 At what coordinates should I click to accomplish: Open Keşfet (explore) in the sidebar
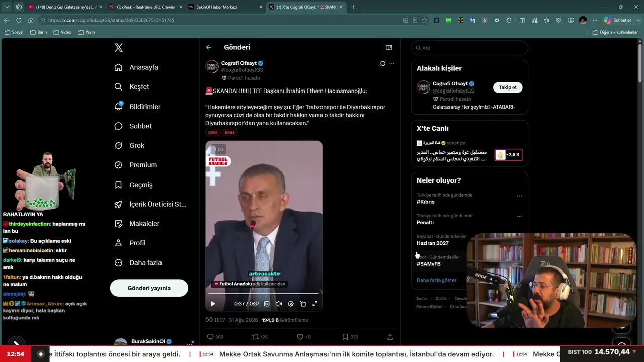[x=132, y=87]
